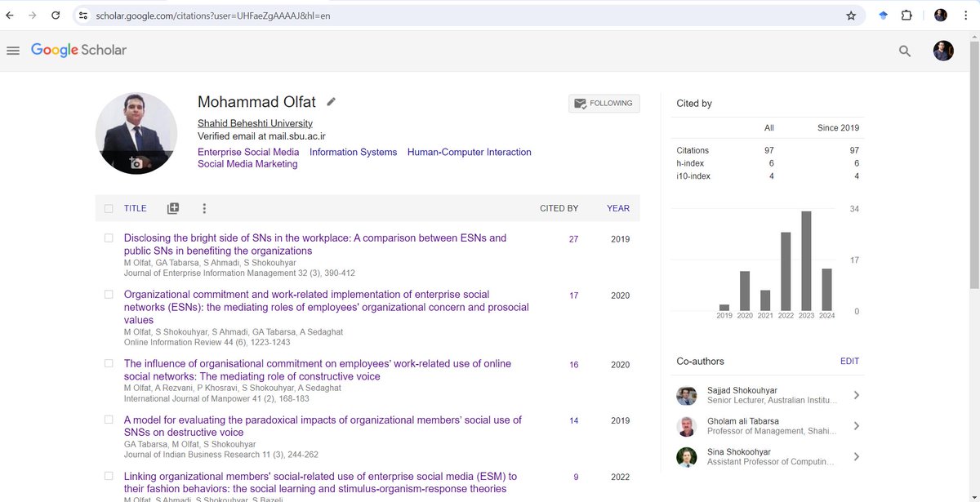Click the search icon in Scholar header
The width and height of the screenshot is (980, 502).
pyautogui.click(x=904, y=50)
